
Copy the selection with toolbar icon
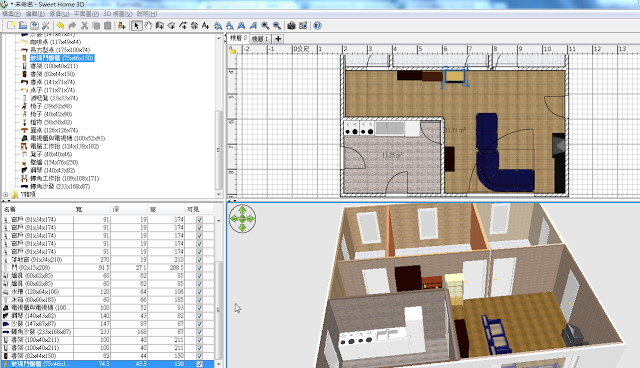click(96, 26)
